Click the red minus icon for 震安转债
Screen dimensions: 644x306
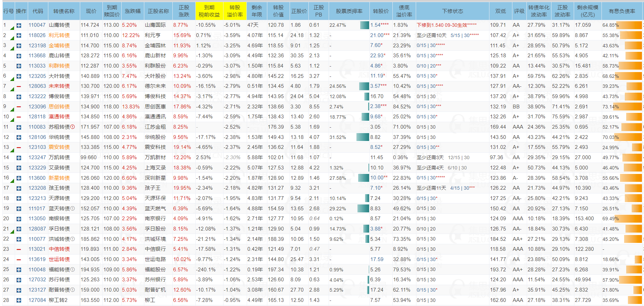[19, 148]
